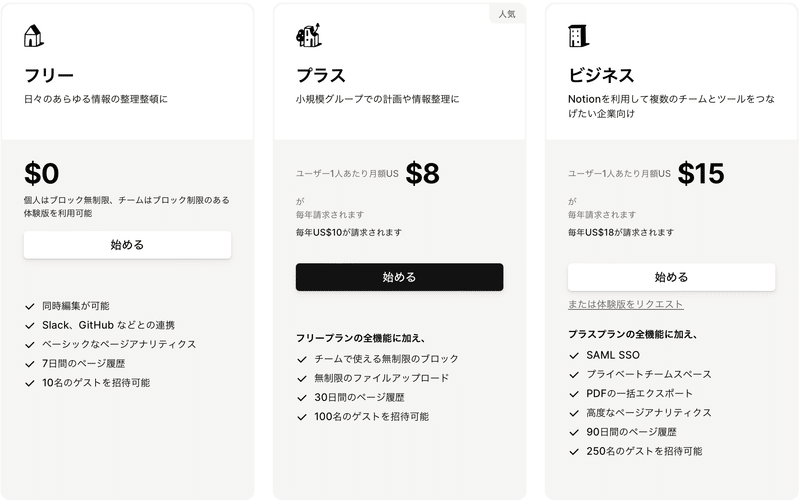Click checkmark beside 250名のゲストを招待可能
The width and height of the screenshot is (800, 502).
tap(574, 451)
